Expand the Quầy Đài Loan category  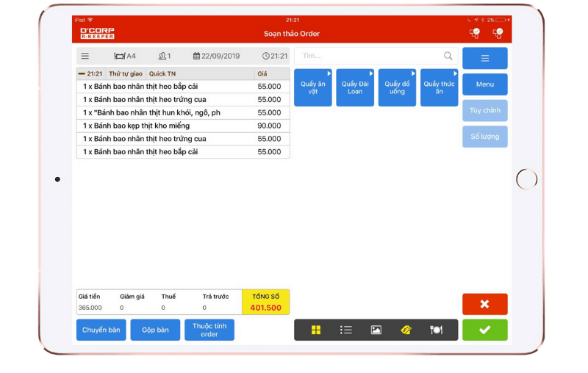(355, 87)
